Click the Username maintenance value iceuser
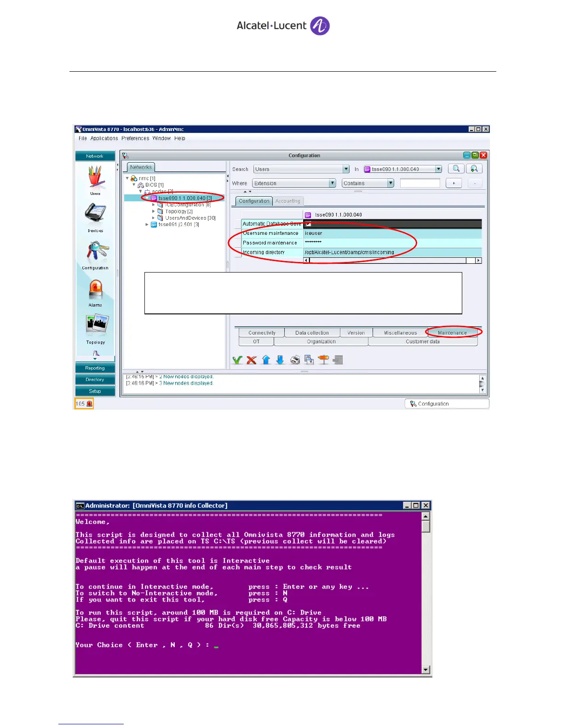Screen dimensions: 563x728 point(392,233)
